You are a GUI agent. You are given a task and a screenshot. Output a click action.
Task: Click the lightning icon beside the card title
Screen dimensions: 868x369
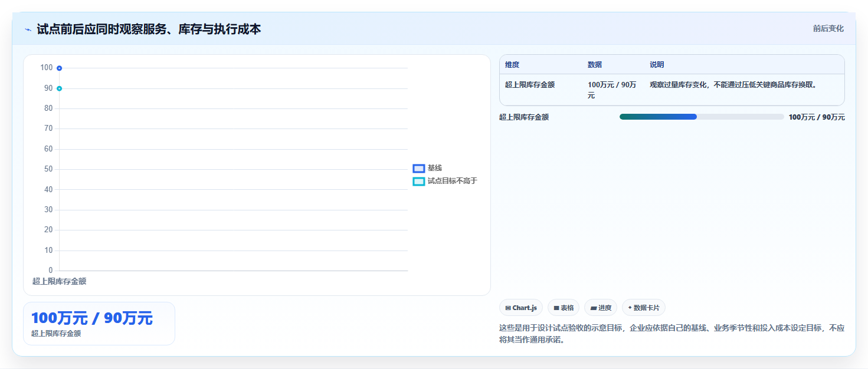click(x=28, y=29)
